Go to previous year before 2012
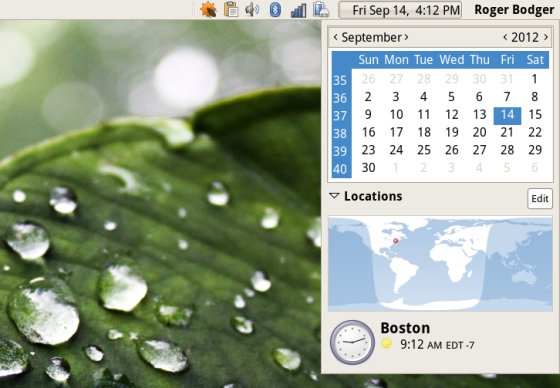The height and width of the screenshot is (388, 560). (x=505, y=37)
